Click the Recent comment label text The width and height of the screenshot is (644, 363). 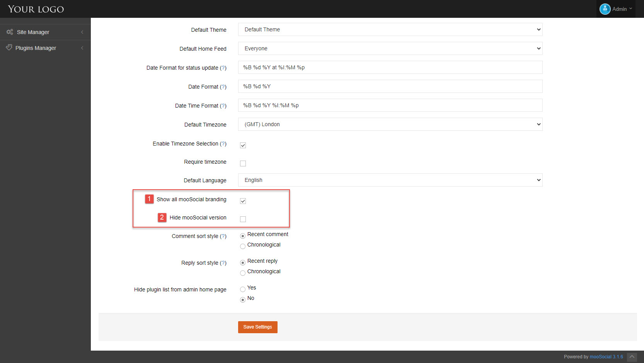268,234
